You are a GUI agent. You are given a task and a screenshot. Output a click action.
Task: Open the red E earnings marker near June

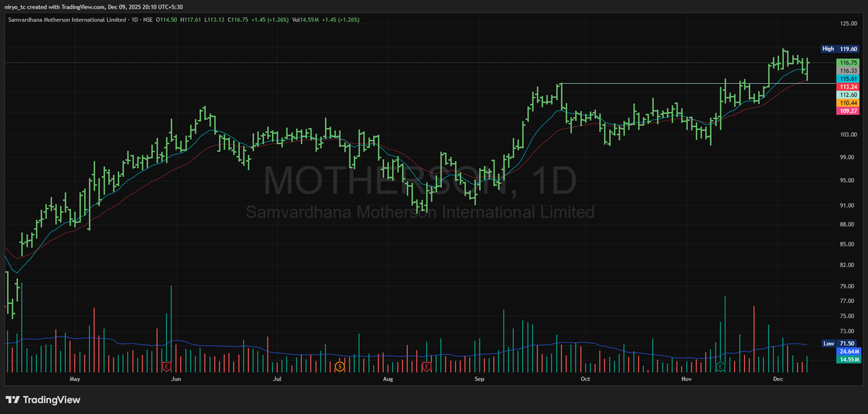(x=166, y=367)
